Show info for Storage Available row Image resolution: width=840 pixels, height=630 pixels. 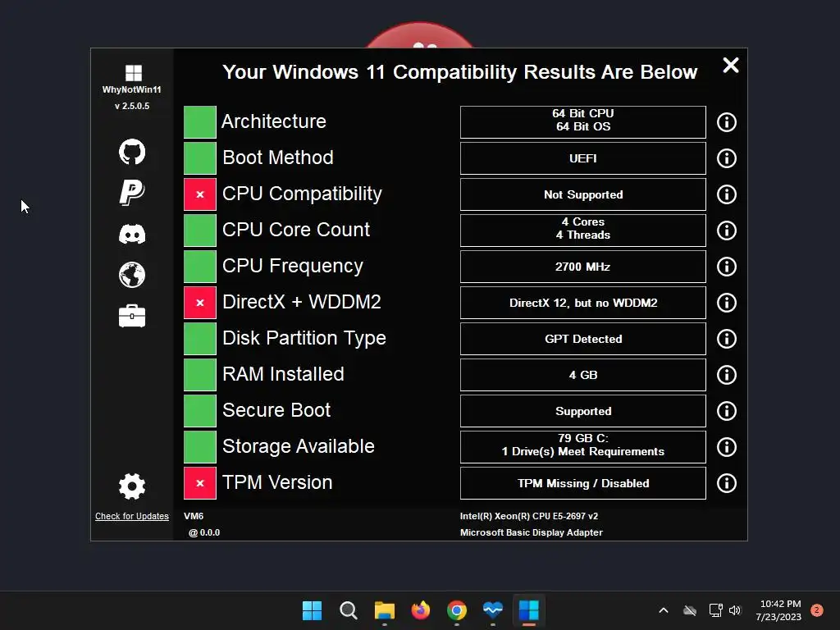(x=727, y=447)
